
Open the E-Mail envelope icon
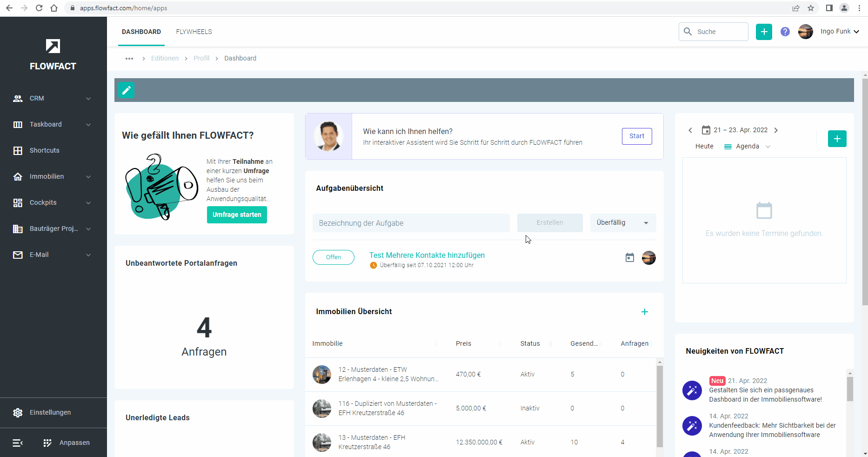coord(18,255)
